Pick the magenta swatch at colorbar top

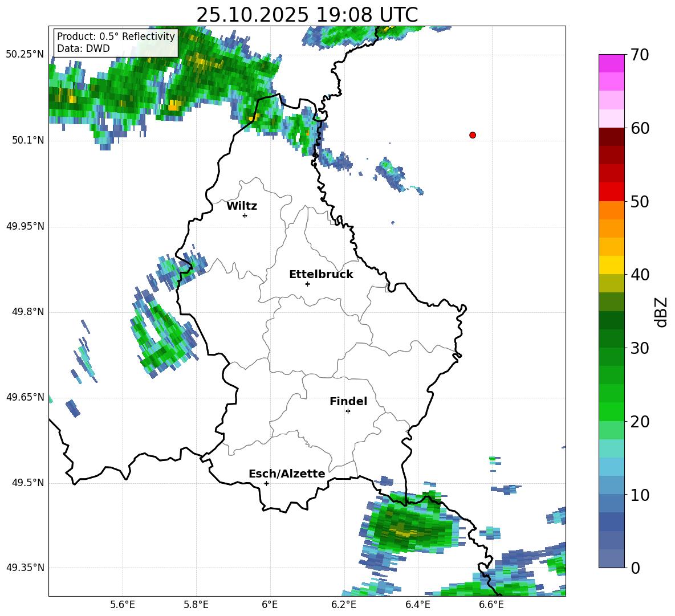[611, 63]
